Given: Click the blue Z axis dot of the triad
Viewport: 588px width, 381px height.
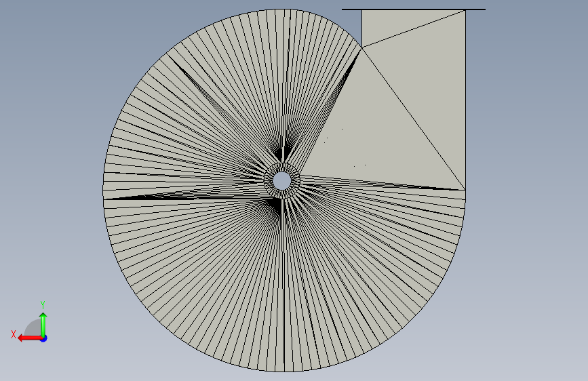Looking at the screenshot, I should 44,338.
